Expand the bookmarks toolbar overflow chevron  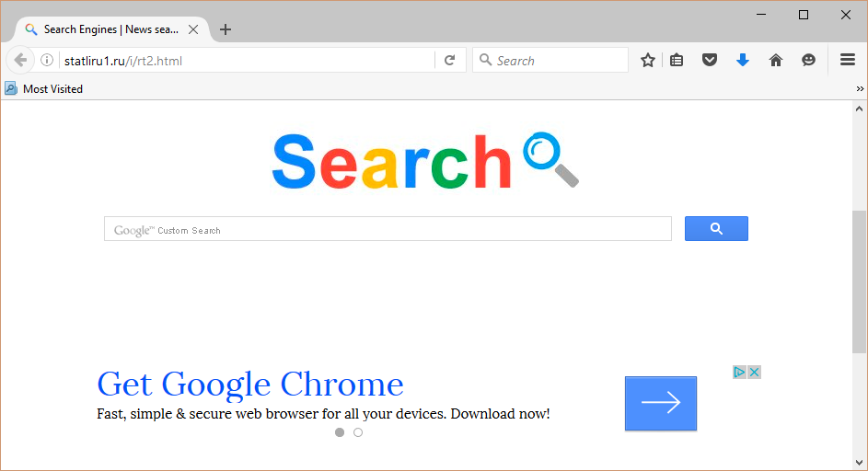[x=860, y=88]
